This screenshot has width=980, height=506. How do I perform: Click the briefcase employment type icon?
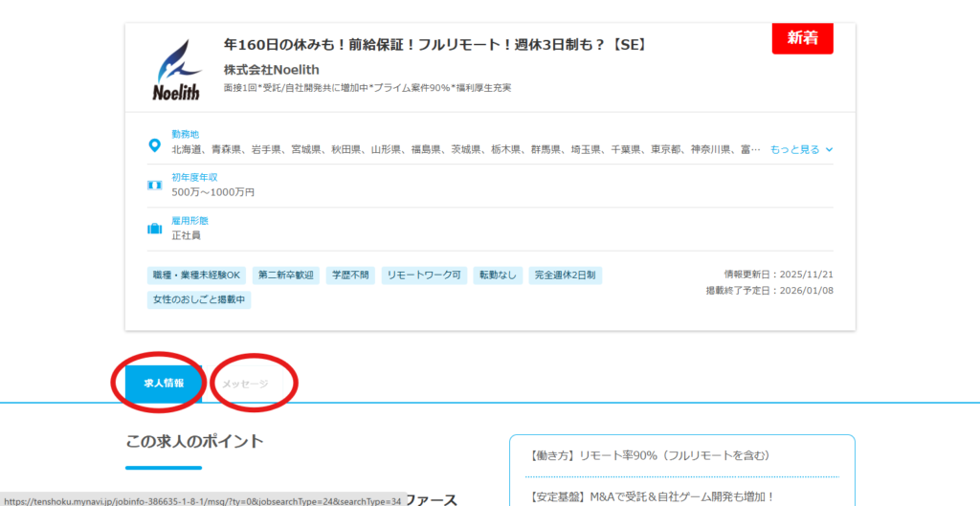pos(154,229)
